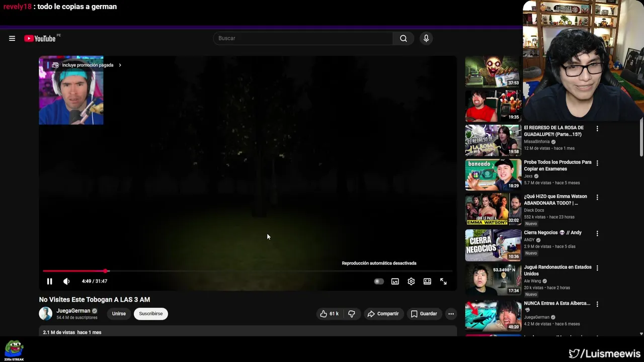Screen dimensions: 644x362
Task: Open options for 'Cierra Negocios' video
Action: [x=597, y=233]
